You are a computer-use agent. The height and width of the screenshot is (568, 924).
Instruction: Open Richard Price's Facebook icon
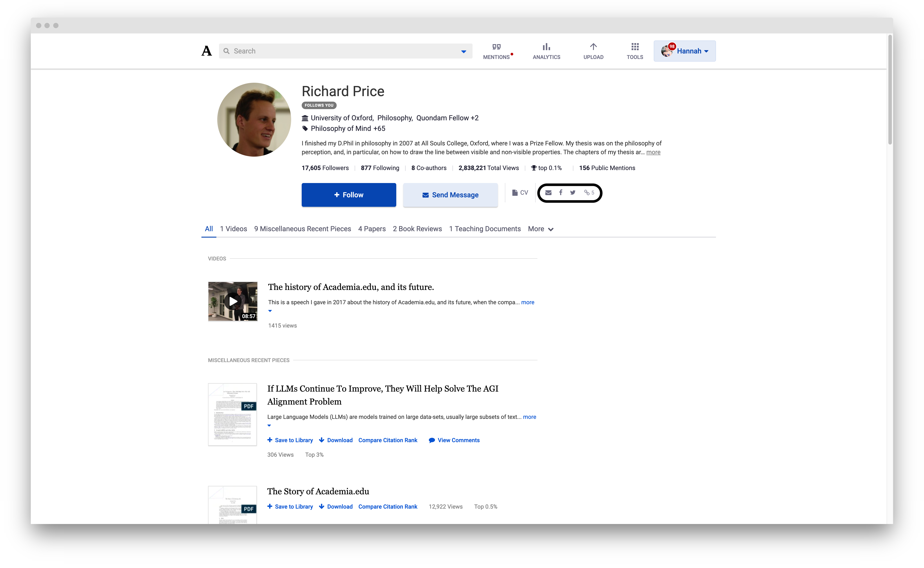561,192
